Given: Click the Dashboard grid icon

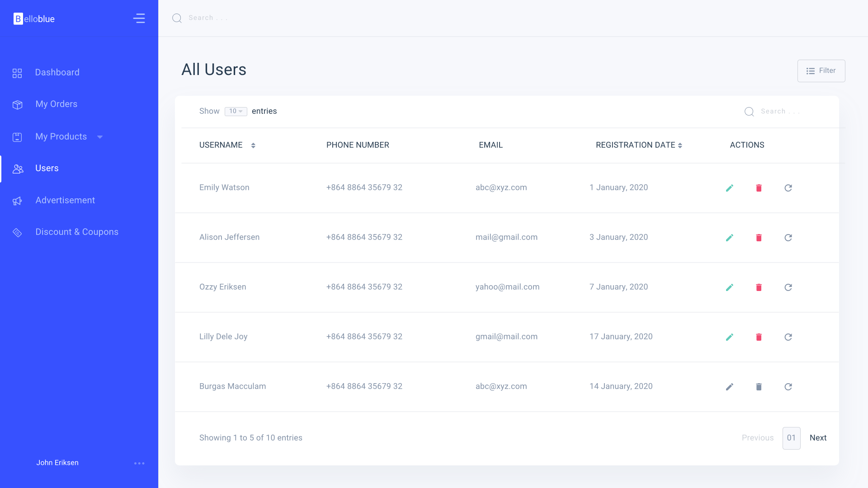Looking at the screenshot, I should pos(17,73).
